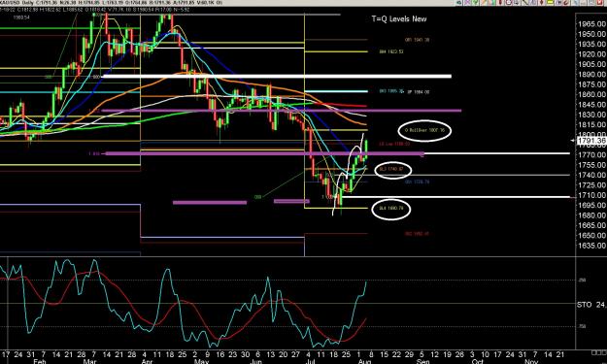Click the Aug label on date axis
The width and height of the screenshot is (607, 364).
pos(364,361)
